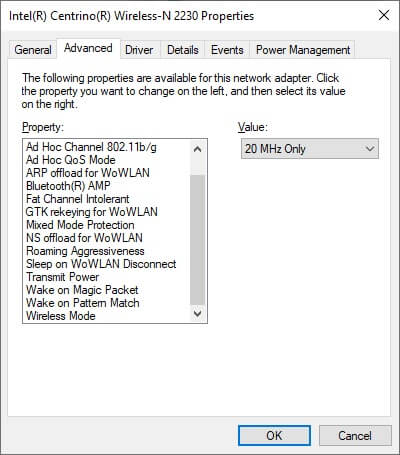
Task: Select GTK rekeying for WoWLAN
Action: [92, 212]
